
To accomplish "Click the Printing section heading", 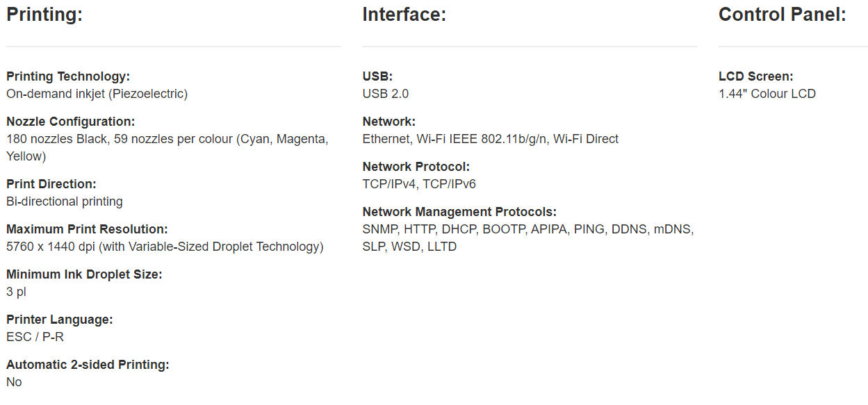I will [x=44, y=15].
